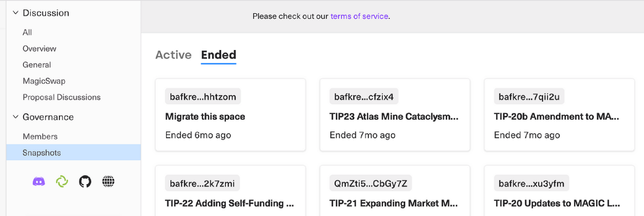Open TIP-21 Expanding Market proposal card

pos(395,190)
